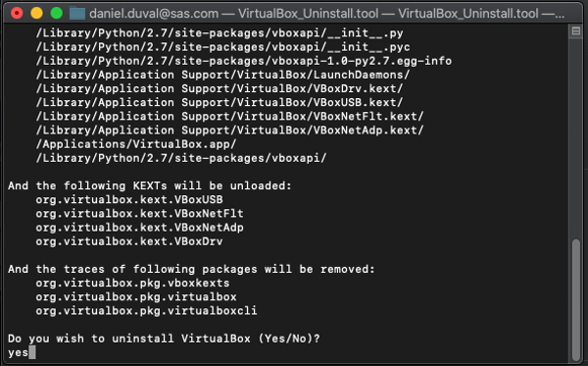
Task: Click the /Applications/VirtualBox.app/ path line
Action: (x=136, y=144)
